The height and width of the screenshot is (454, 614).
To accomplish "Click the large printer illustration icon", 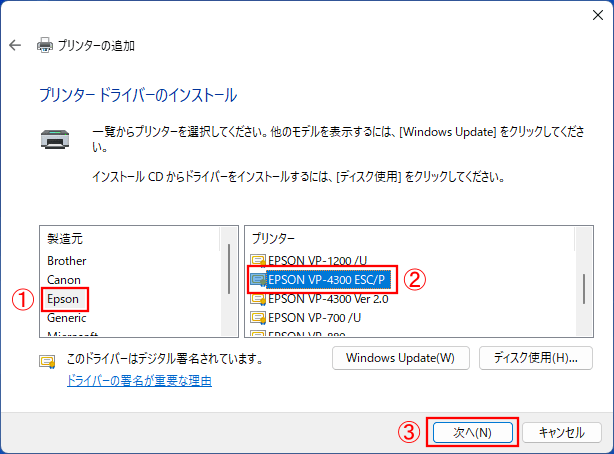I will tap(55, 139).
